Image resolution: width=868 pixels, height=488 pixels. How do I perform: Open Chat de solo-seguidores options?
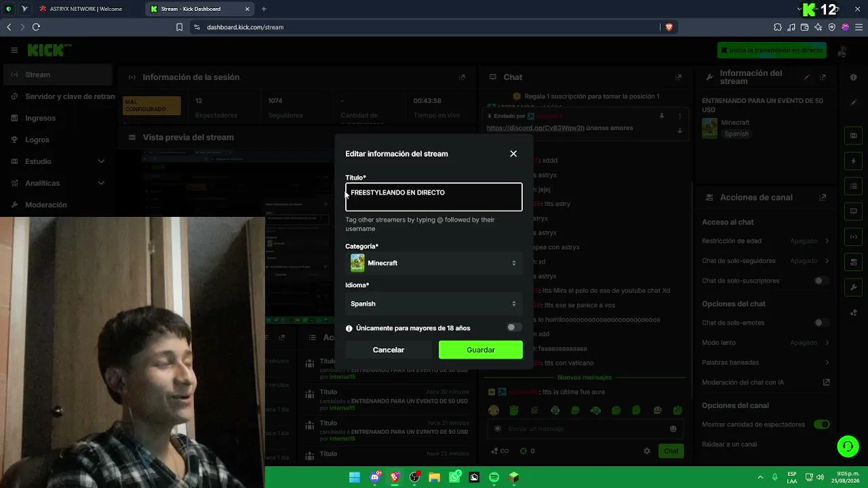pyautogui.click(x=766, y=261)
